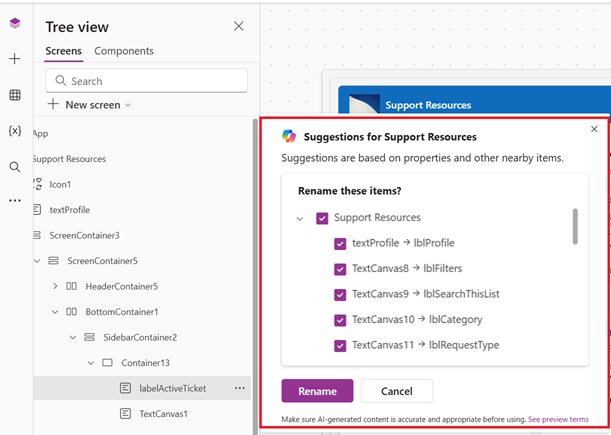Screen dimensions: 611x435
Task: Close the Tree view panel
Action: [x=238, y=27]
